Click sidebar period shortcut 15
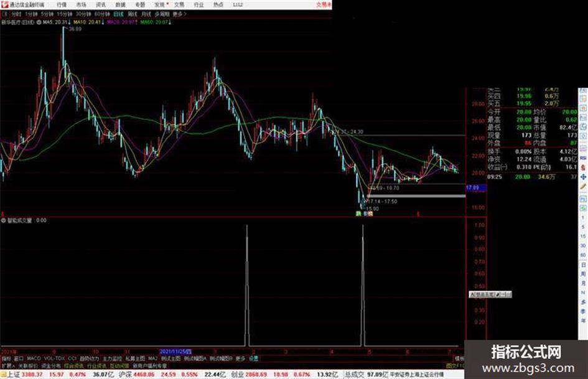This screenshot has width=588, height=379. coord(583,236)
